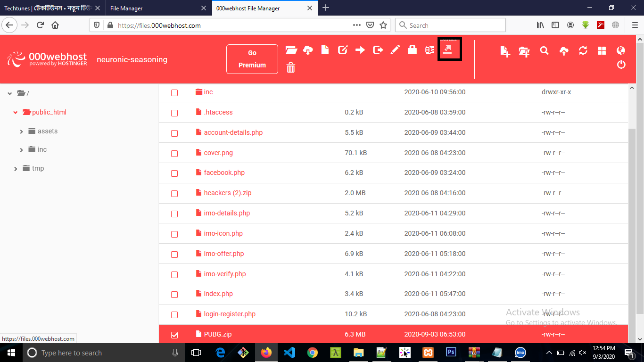Switch to the Techtunes browser tab
644x362 pixels.
click(52, 8)
